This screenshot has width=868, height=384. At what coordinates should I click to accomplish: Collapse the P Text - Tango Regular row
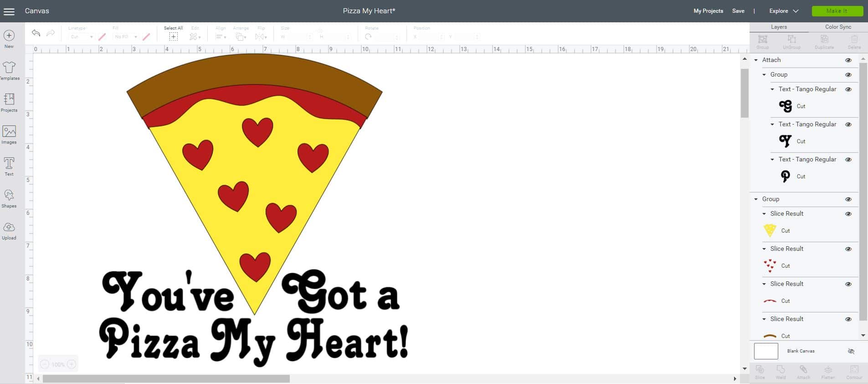(772, 160)
